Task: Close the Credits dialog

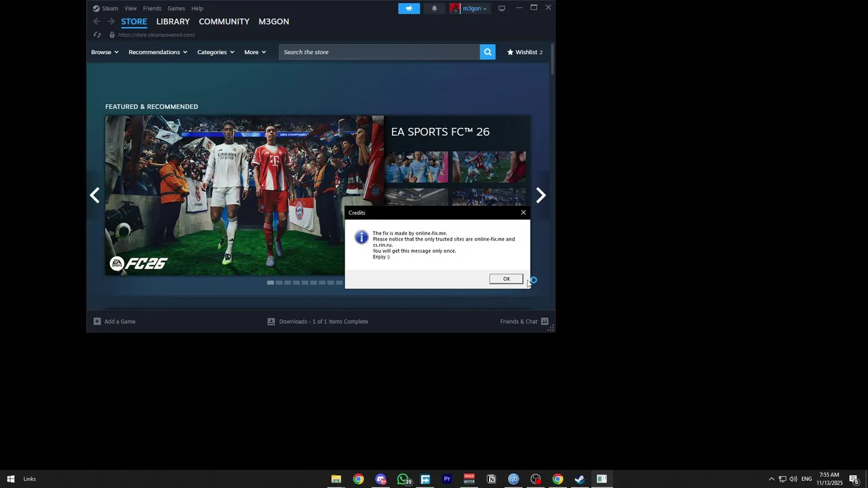Action: point(523,213)
